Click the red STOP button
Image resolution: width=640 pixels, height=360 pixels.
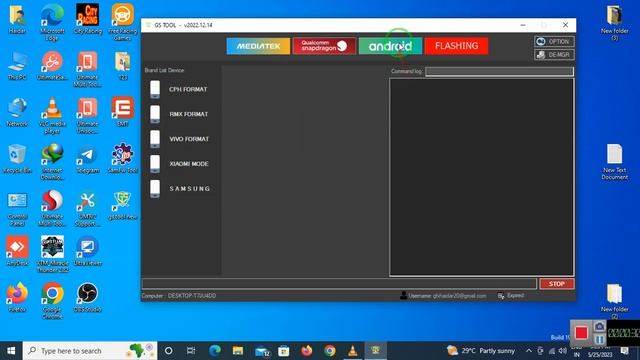(557, 284)
